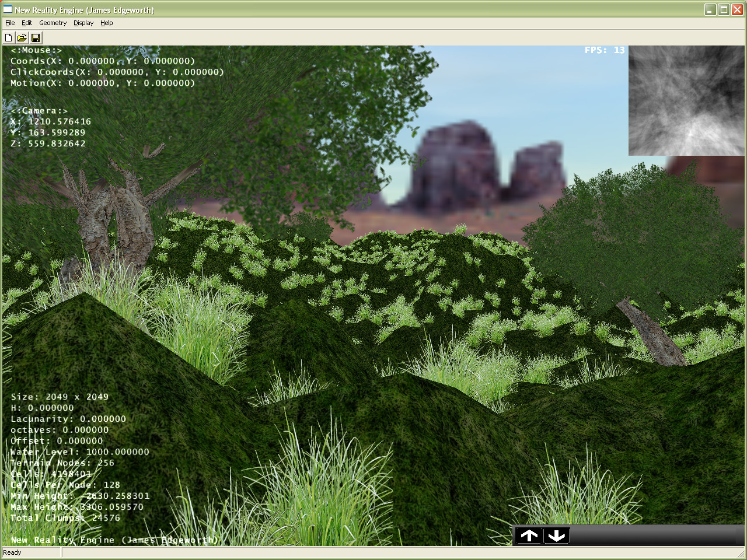Open the Help menu

(x=106, y=23)
